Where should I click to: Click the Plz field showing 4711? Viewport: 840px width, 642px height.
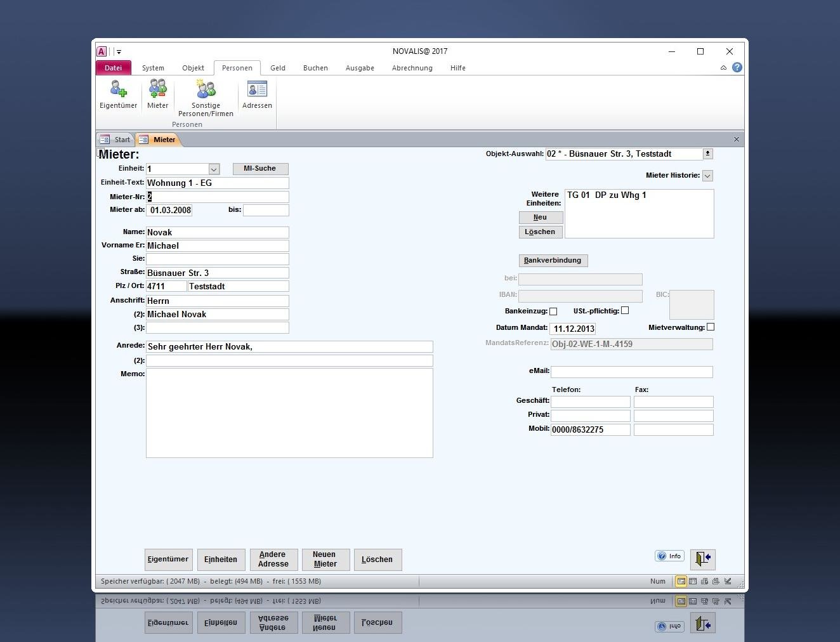click(x=166, y=287)
